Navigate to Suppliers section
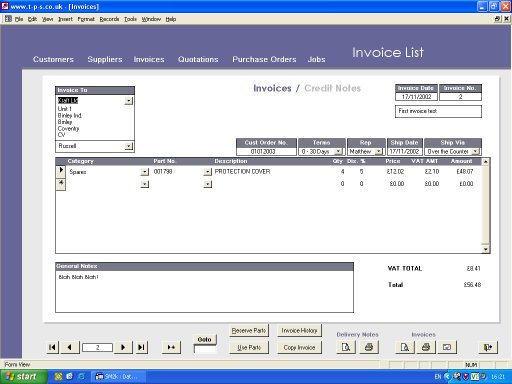The image size is (512, 384). [105, 59]
